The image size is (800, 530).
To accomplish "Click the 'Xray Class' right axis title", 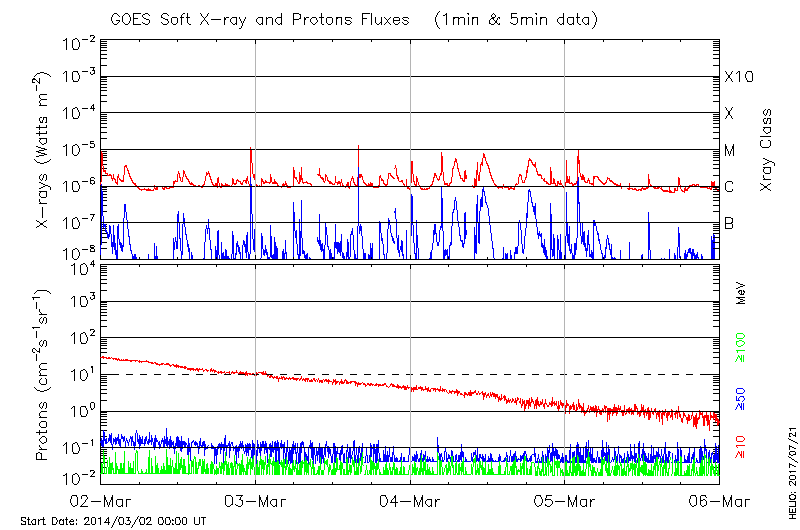I will click(x=767, y=150).
